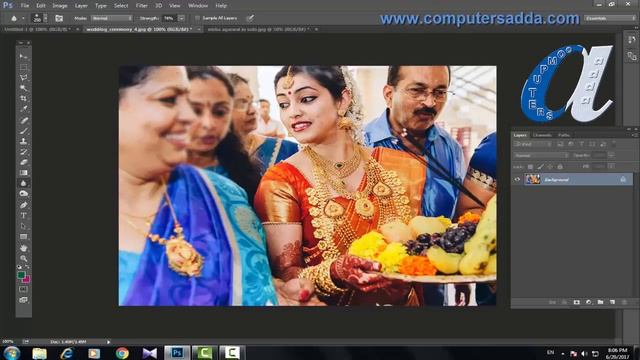Create a new layer
This screenshot has height=360, width=640.
612,302
